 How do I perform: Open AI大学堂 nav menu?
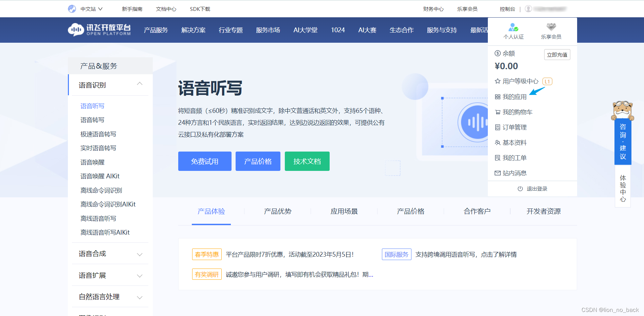(x=306, y=30)
